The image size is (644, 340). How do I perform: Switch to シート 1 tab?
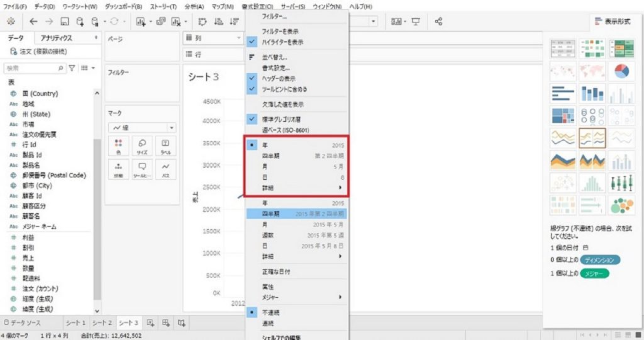click(75, 323)
